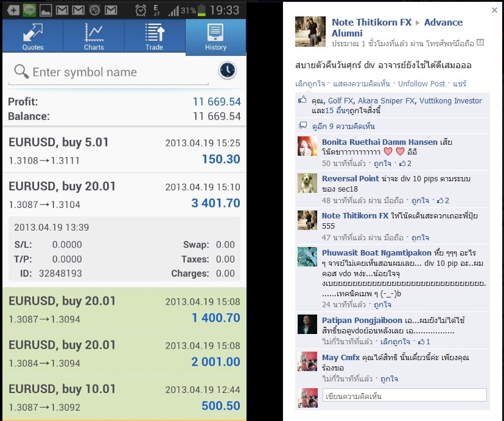Click the thumbs-up icon beside the likes list
The image size is (504, 421).
point(302,100)
